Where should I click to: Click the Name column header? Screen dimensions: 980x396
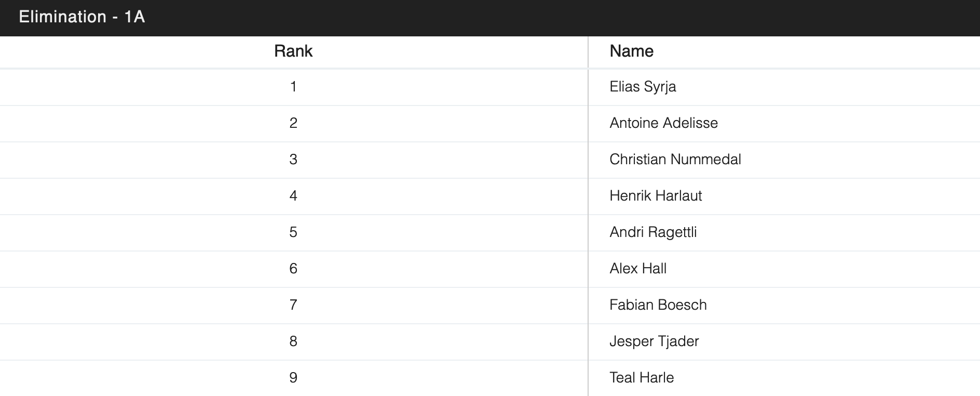coord(631,51)
